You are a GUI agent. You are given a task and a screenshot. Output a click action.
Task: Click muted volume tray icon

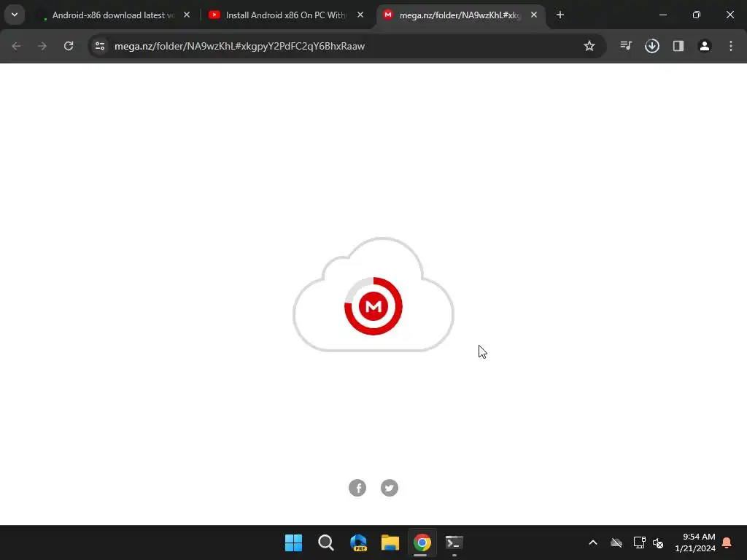coord(658,542)
